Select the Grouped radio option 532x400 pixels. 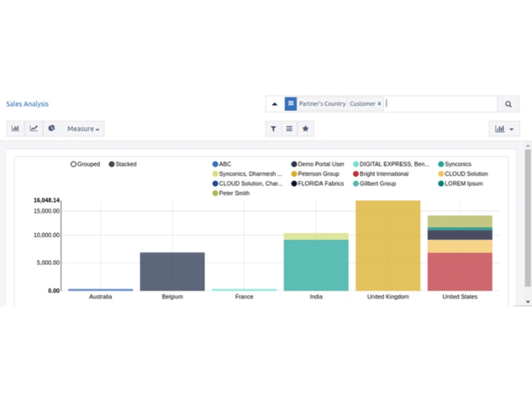[85, 164]
